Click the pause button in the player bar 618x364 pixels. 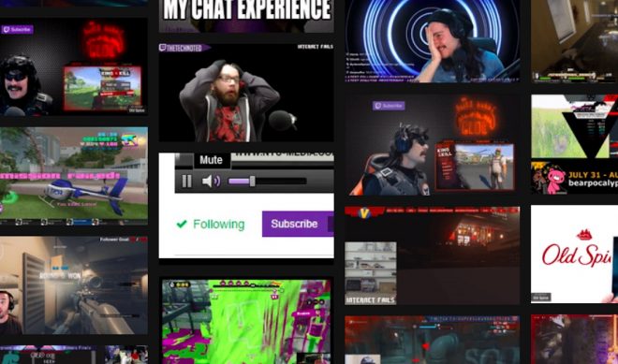point(187,182)
